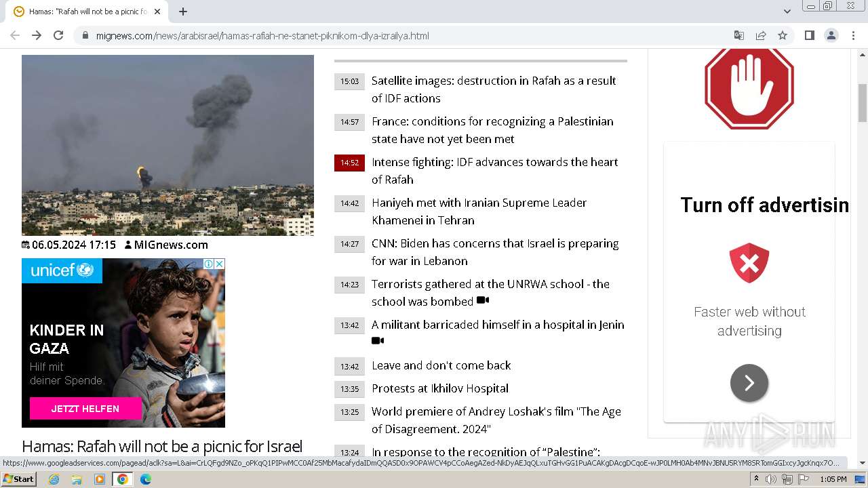
Task: Close the Hamas Rafah news tab
Action: (x=157, y=12)
